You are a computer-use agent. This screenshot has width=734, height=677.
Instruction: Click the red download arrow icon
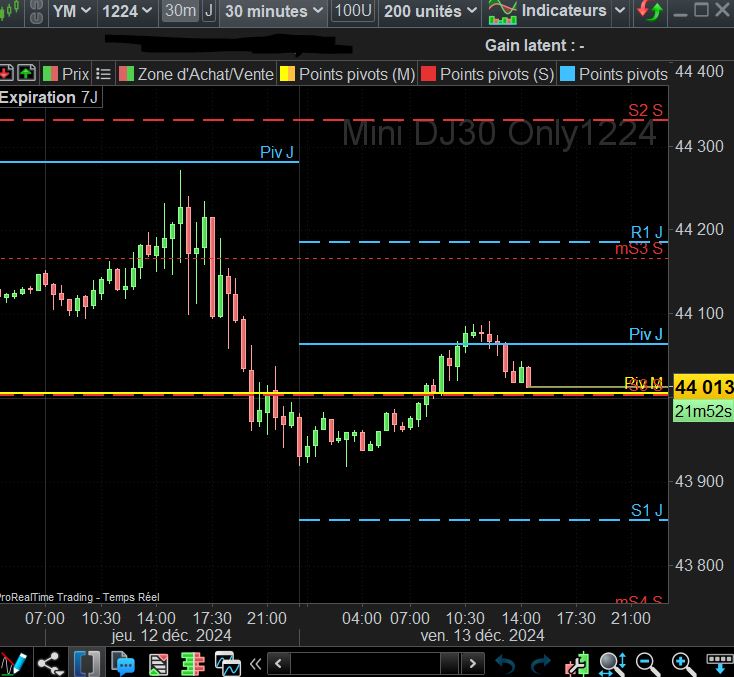tap(6, 73)
